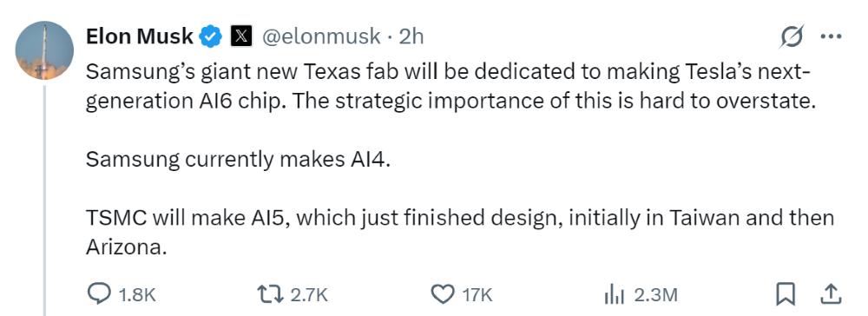Open the three-dot more options menu
Viewport: 868px width, 316px height.
831,37
